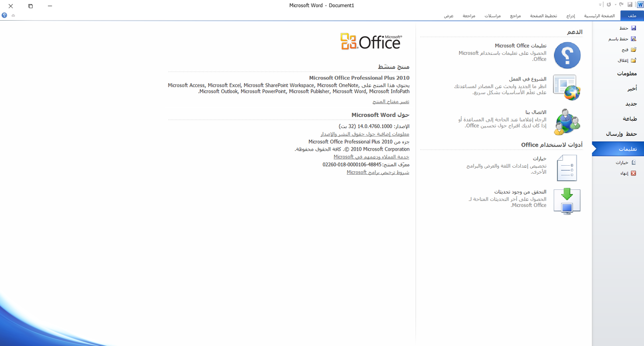The width and height of the screenshot is (644, 346).
Task: Click the floppy disk icon beside حفظ
Action: pyautogui.click(x=633, y=28)
